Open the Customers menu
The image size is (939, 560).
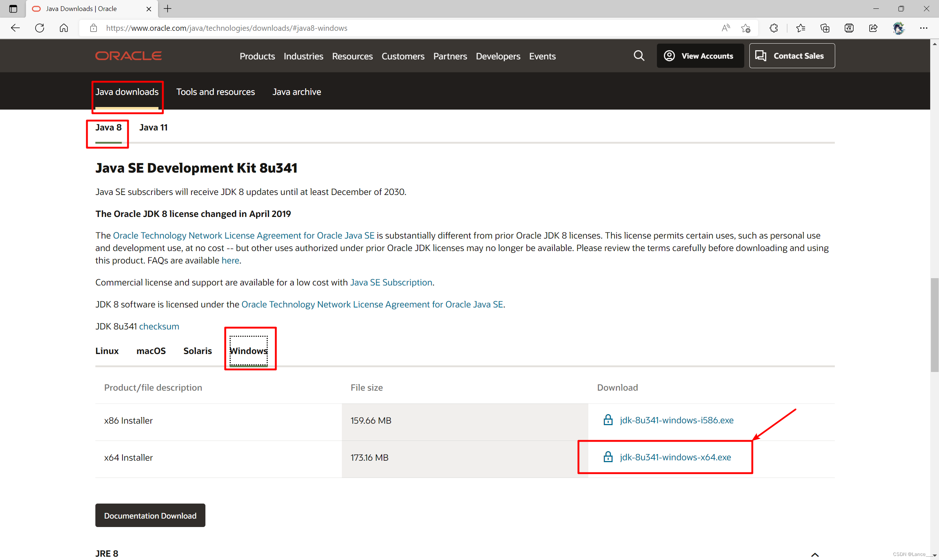(x=403, y=56)
